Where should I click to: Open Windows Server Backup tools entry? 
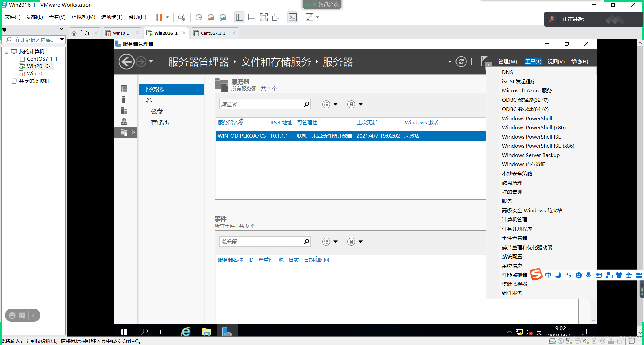pos(531,155)
